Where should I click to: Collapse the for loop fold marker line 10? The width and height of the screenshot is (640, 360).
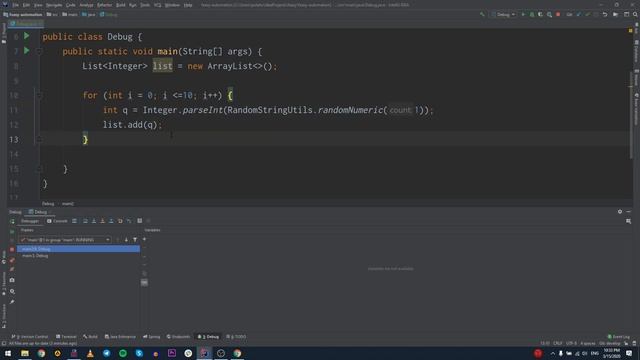[39, 96]
